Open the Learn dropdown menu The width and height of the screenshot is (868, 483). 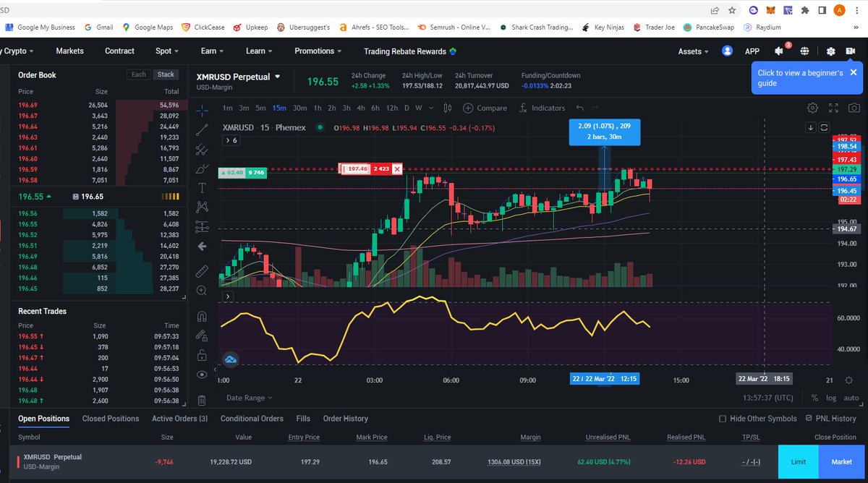260,51
